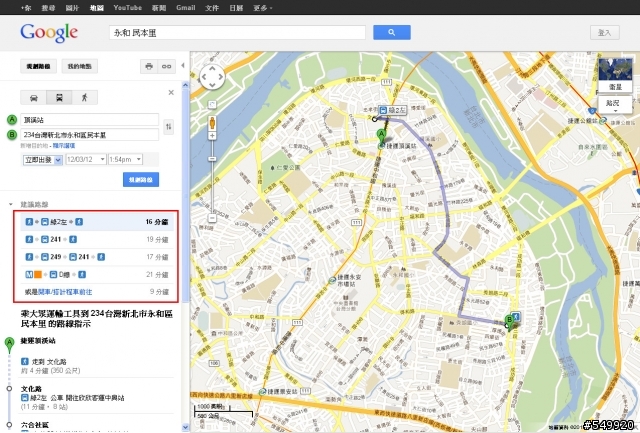Click the zoom in plus button
Viewport: 640px width, 433px height.
click(x=212, y=136)
